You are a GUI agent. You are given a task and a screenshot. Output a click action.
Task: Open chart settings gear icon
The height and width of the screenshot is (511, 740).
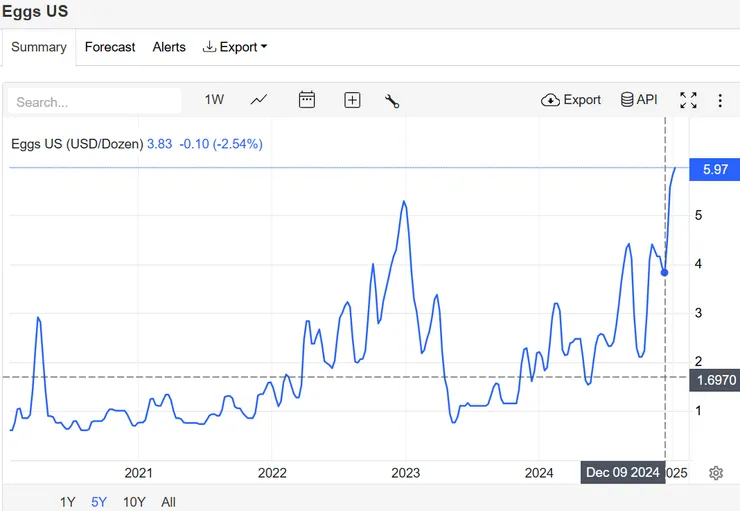pos(716,473)
